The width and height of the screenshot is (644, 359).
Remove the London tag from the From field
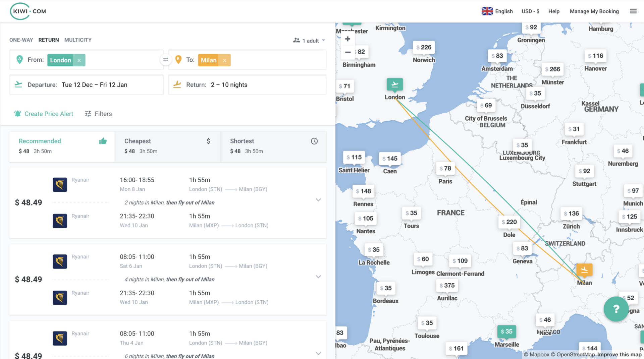click(79, 60)
